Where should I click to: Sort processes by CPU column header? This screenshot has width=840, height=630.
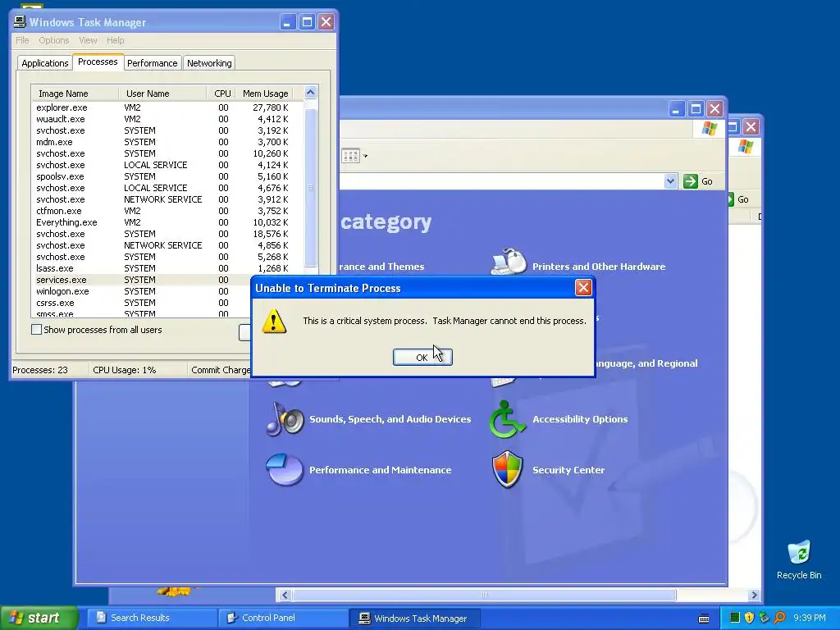click(x=221, y=94)
